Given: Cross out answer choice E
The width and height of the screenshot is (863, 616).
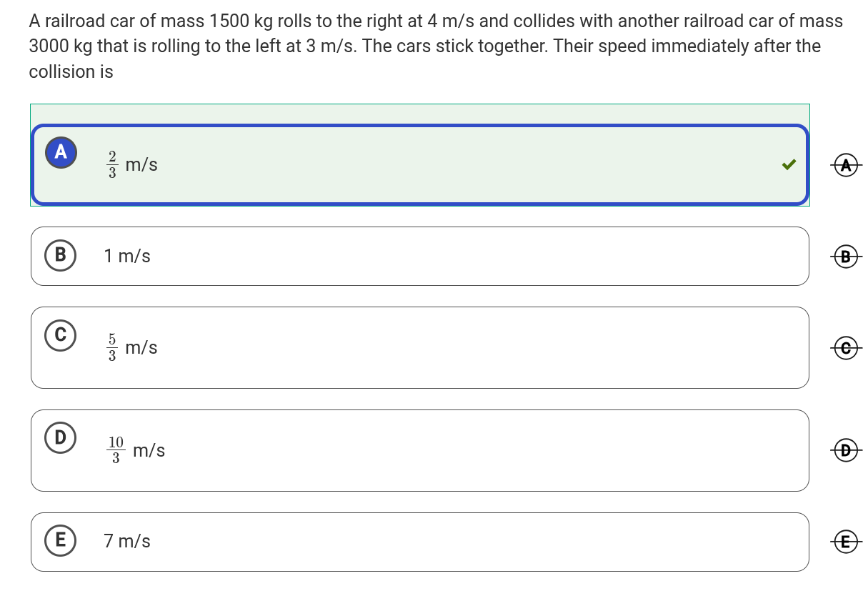Looking at the screenshot, I should (x=847, y=542).
